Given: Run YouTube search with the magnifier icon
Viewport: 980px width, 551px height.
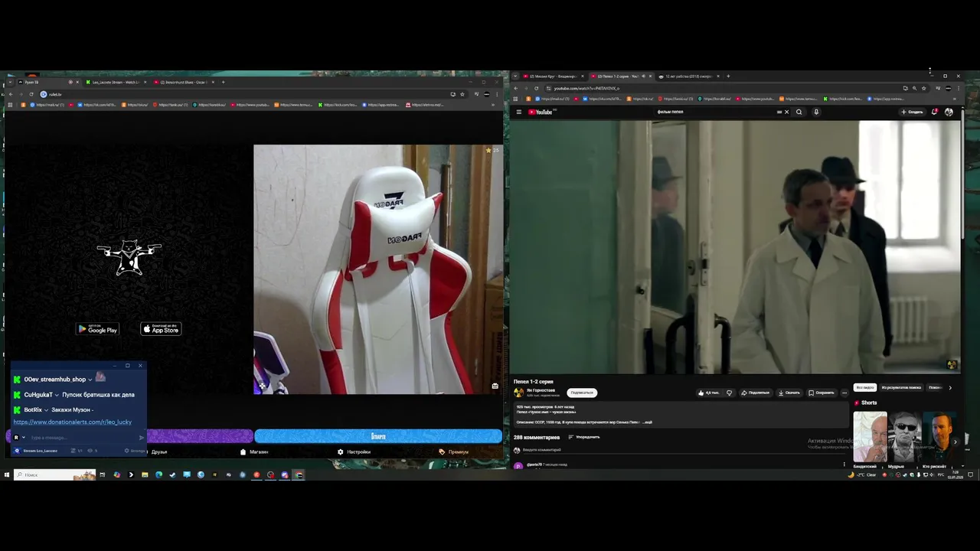Looking at the screenshot, I should pos(799,112).
